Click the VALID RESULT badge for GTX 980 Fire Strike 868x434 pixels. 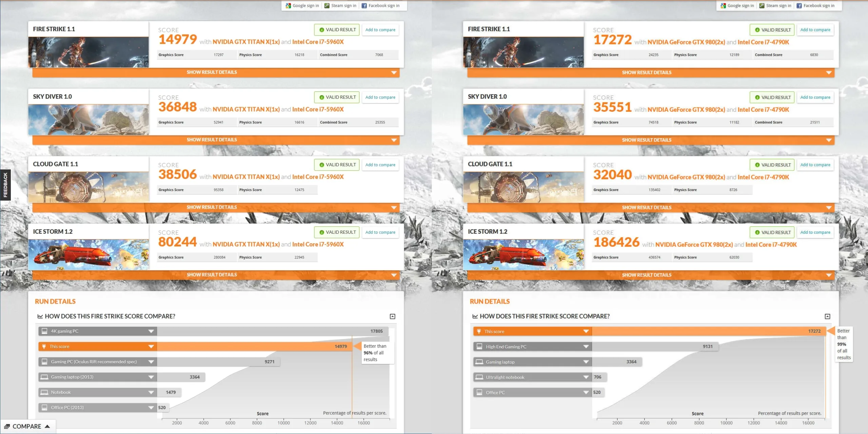(772, 30)
